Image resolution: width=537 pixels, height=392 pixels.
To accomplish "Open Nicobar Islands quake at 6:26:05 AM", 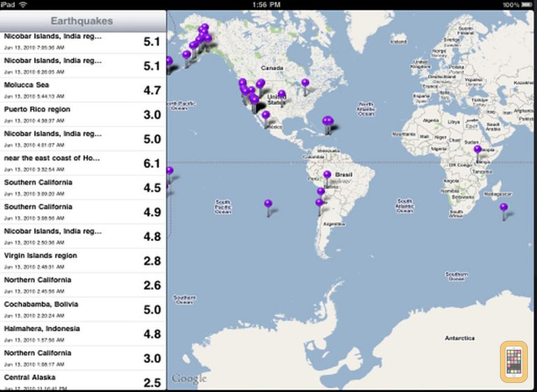I will [x=83, y=66].
